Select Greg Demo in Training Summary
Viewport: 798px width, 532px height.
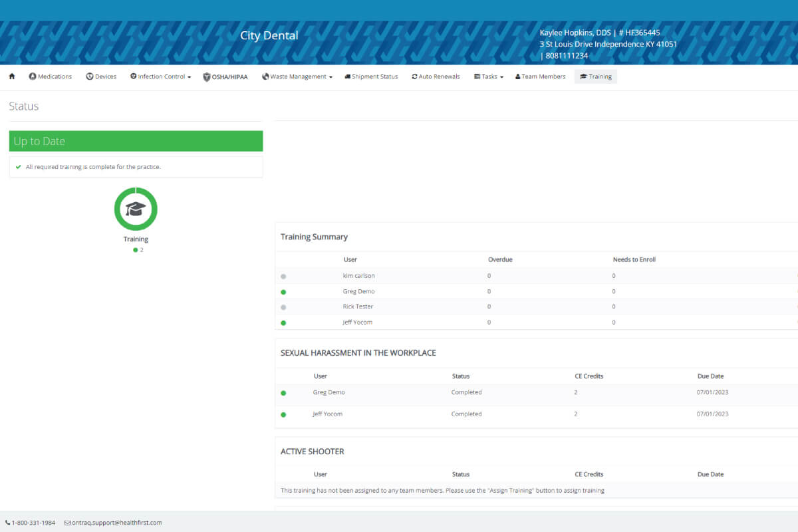(x=359, y=291)
